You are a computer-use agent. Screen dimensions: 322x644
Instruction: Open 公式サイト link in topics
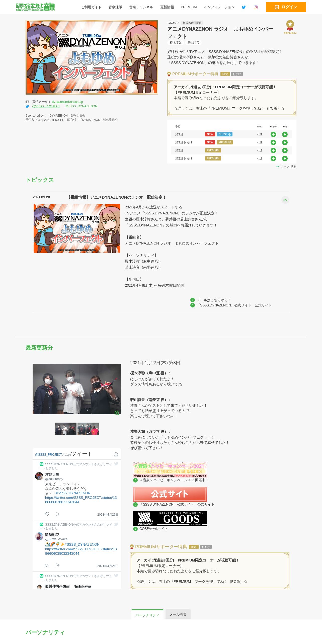click(234, 305)
